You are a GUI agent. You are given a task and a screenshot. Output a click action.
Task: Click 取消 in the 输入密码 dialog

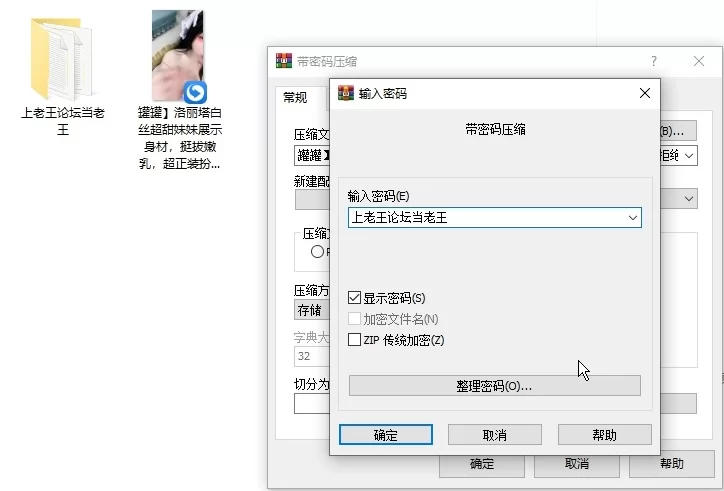495,435
